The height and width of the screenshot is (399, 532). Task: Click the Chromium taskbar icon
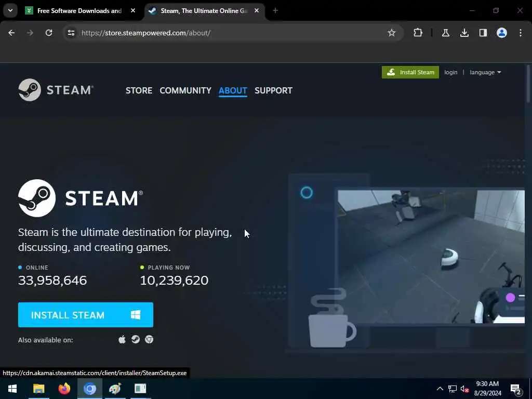pyautogui.click(x=89, y=389)
